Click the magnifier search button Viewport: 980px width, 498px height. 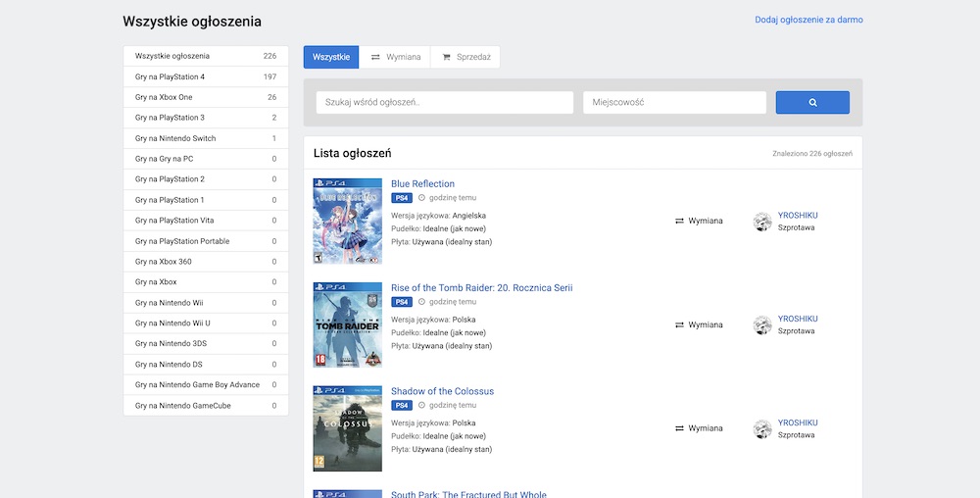(x=812, y=103)
